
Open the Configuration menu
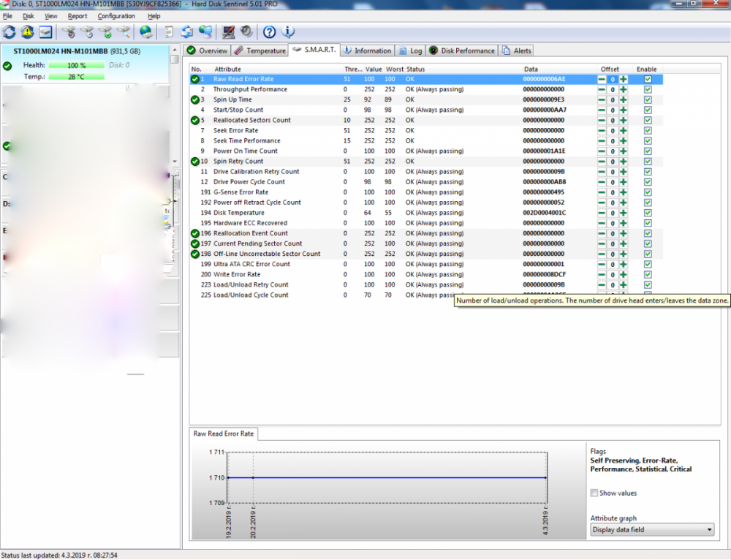point(116,16)
